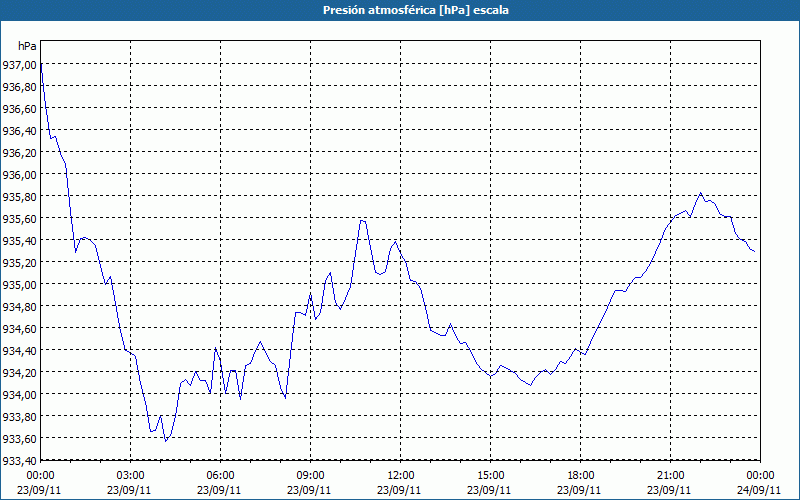This screenshot has height=500, width=800.
Task: Click the chart title 'Presión atmosférica [hPa] escala'
Action: [x=416, y=10]
